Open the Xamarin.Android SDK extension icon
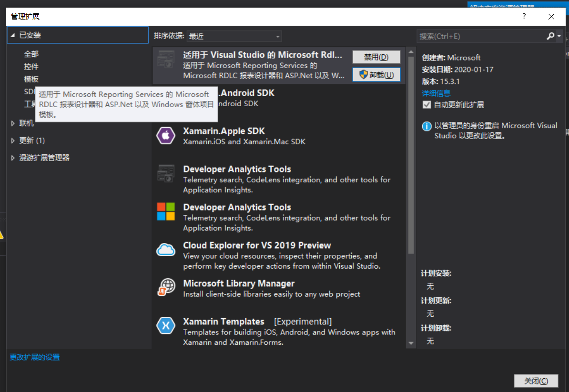Viewport: 569px width, 392px height. (165, 98)
